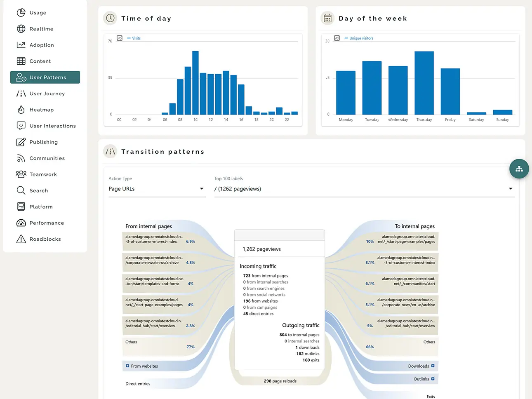Go to User Journey section
This screenshot has height=399, width=532.
47,94
